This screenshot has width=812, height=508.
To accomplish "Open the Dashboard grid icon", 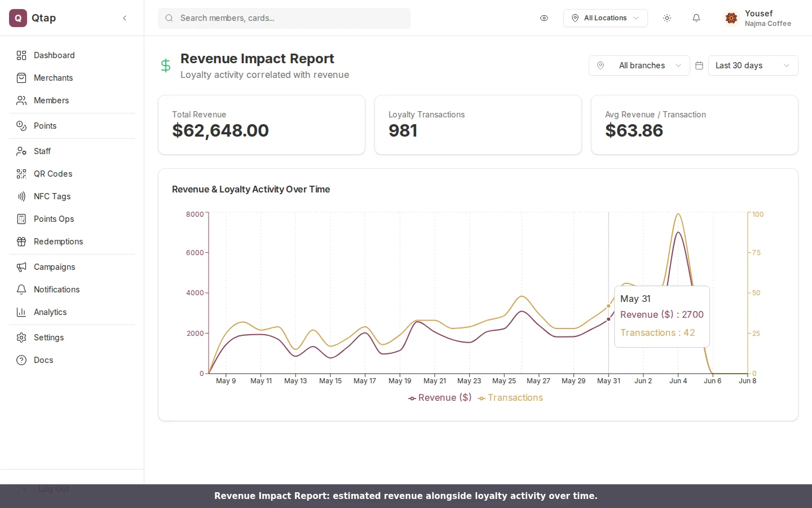I will coord(21,55).
